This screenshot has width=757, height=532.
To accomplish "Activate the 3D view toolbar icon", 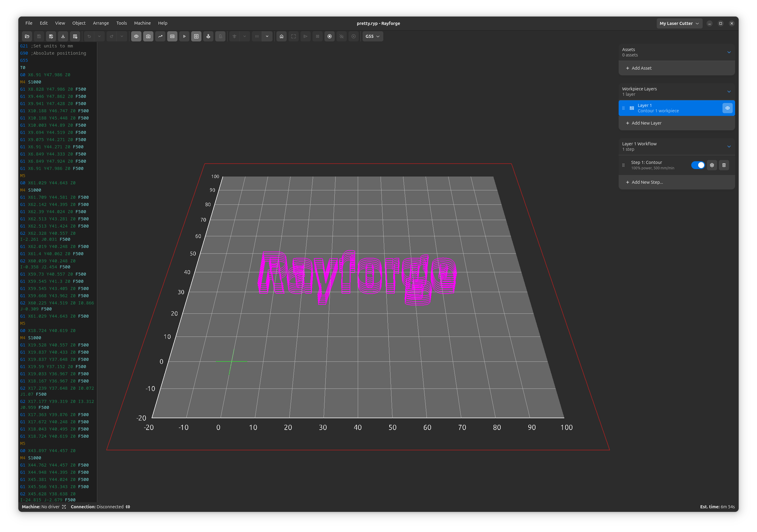I will [x=172, y=36].
